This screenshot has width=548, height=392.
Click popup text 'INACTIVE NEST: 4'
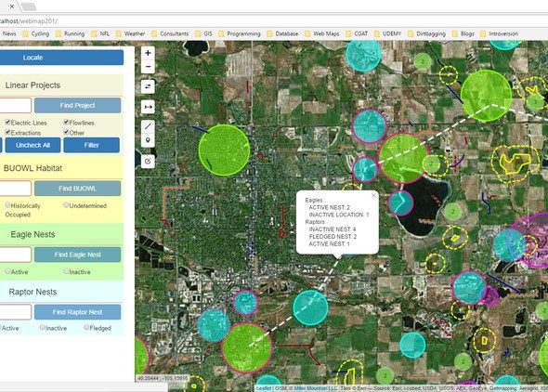(x=332, y=229)
